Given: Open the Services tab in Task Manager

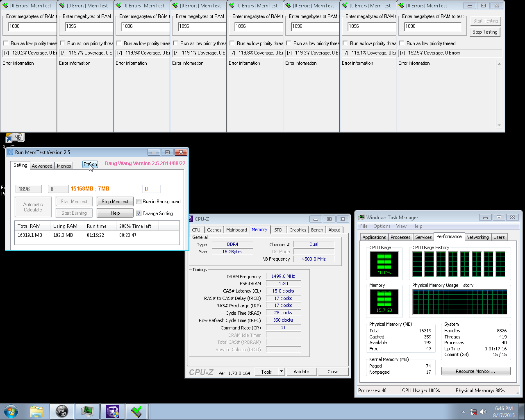Looking at the screenshot, I should tap(423, 237).
